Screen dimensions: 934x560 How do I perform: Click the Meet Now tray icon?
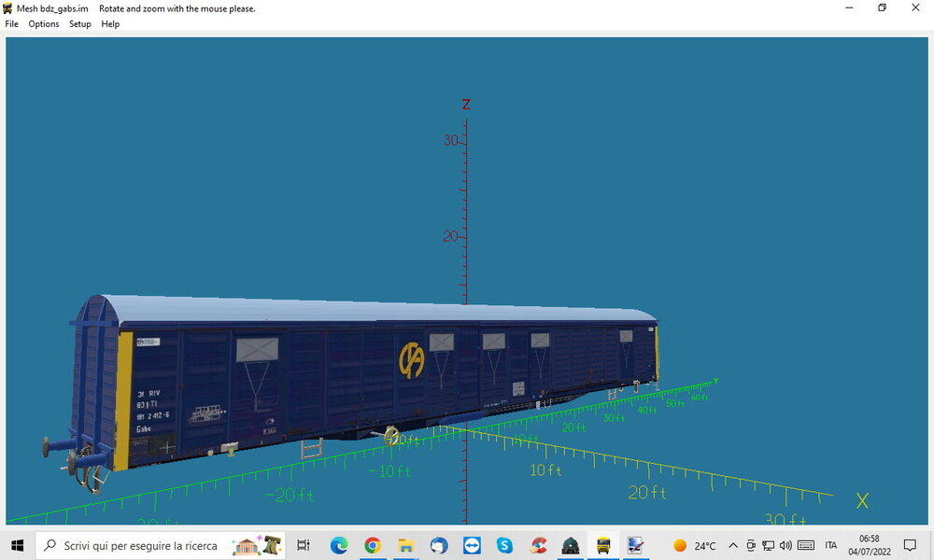pos(751,545)
